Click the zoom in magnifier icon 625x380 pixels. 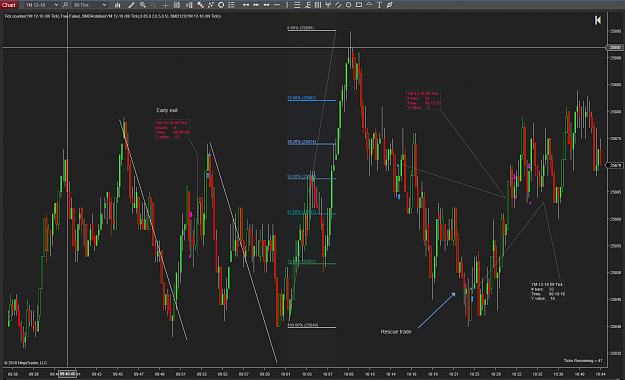142,5
